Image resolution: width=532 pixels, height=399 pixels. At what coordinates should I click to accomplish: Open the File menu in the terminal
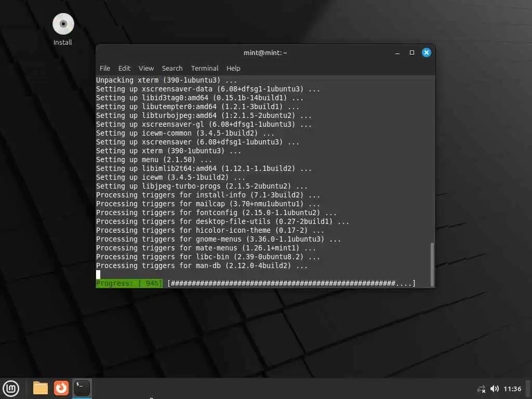pos(105,68)
